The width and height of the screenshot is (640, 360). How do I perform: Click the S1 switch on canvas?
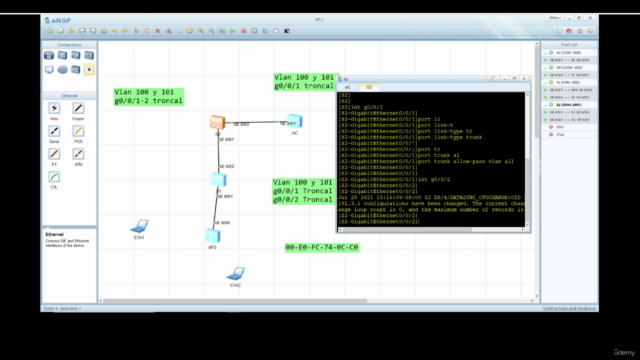click(219, 180)
